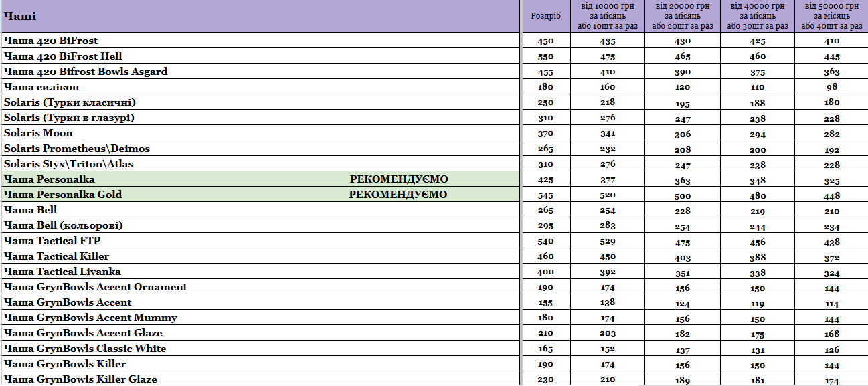The image size is (868, 386).
Task: Select the 'Чаша 420 BiFrost Hell' name cell
Action: click(x=261, y=56)
